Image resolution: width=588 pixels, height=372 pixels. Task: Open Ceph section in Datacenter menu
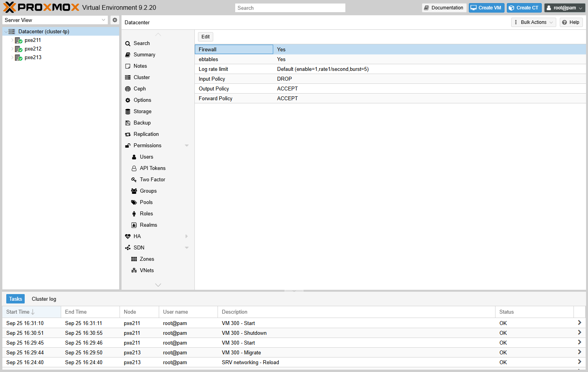140,89
